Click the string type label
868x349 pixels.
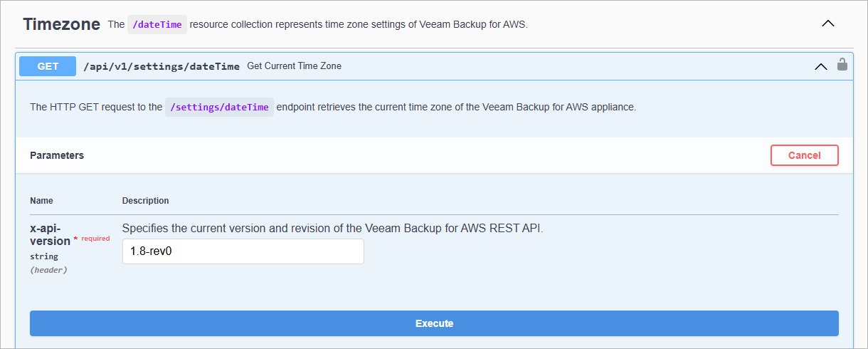pos(44,256)
